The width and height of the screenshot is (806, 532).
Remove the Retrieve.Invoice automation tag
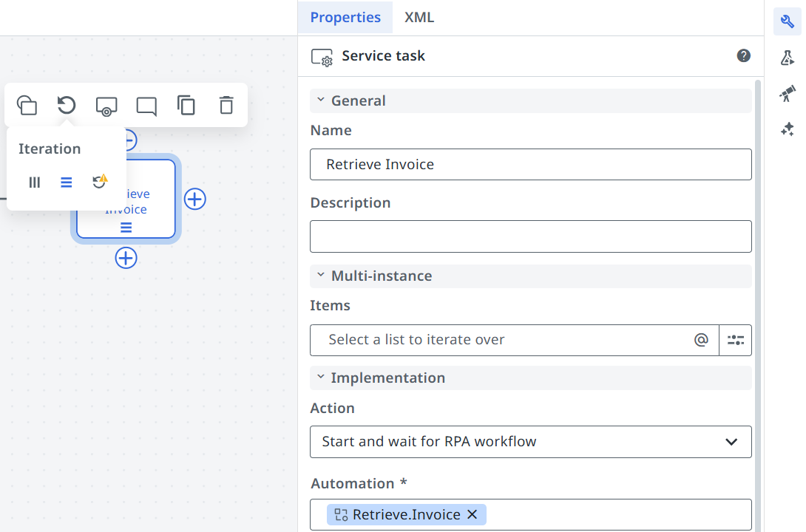(x=473, y=514)
